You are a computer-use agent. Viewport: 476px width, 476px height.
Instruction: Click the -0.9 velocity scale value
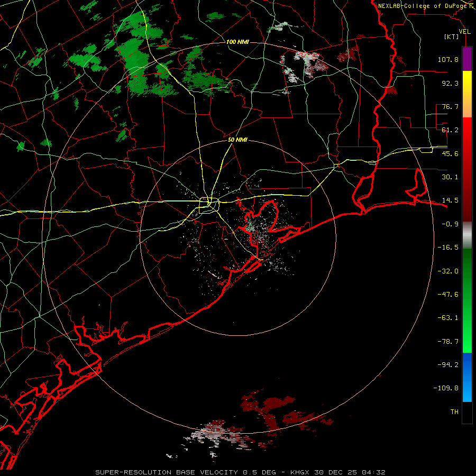tap(450, 224)
